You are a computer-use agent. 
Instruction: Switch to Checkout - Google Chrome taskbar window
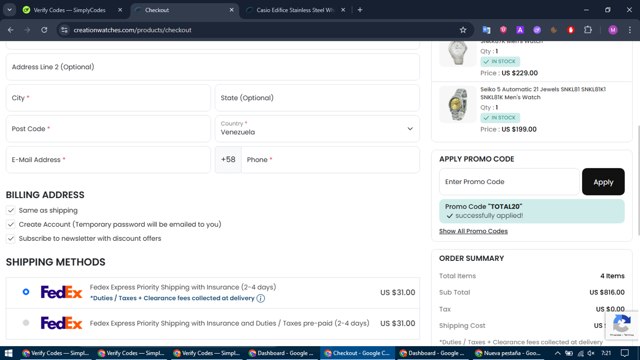[357, 353]
